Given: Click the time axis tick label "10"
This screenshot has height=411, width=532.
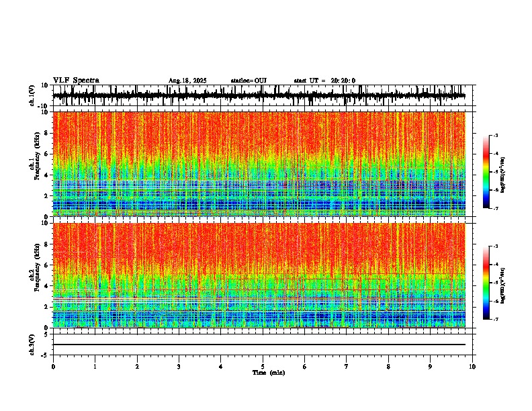Looking at the screenshot, I should [472, 367].
